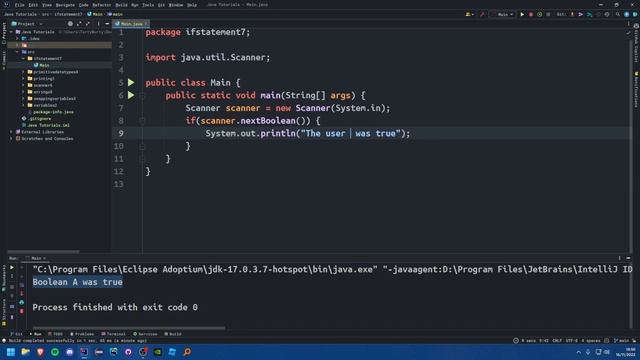Open the Terminal tool window tab
Viewport: 640px width, 360px height.
tap(113, 334)
